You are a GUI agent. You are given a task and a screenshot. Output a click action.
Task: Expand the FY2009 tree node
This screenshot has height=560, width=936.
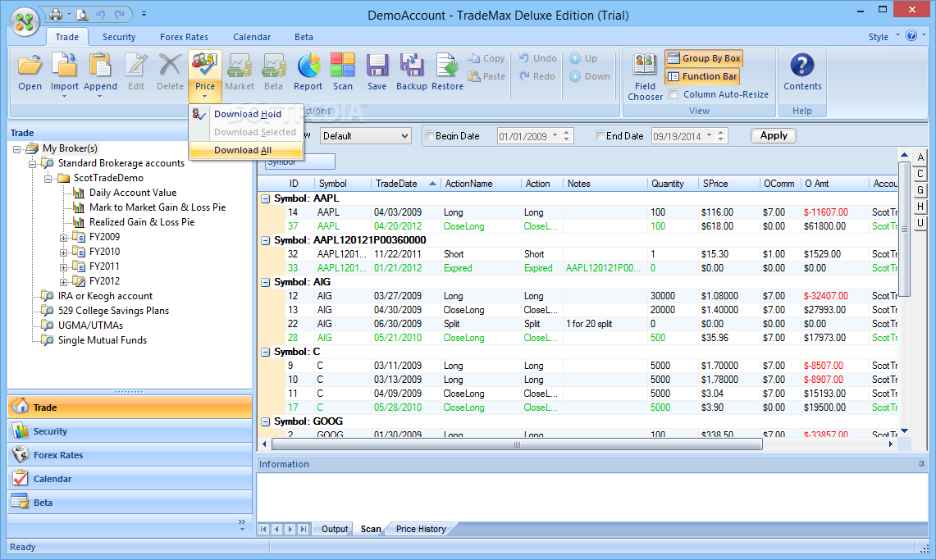pyautogui.click(x=63, y=238)
